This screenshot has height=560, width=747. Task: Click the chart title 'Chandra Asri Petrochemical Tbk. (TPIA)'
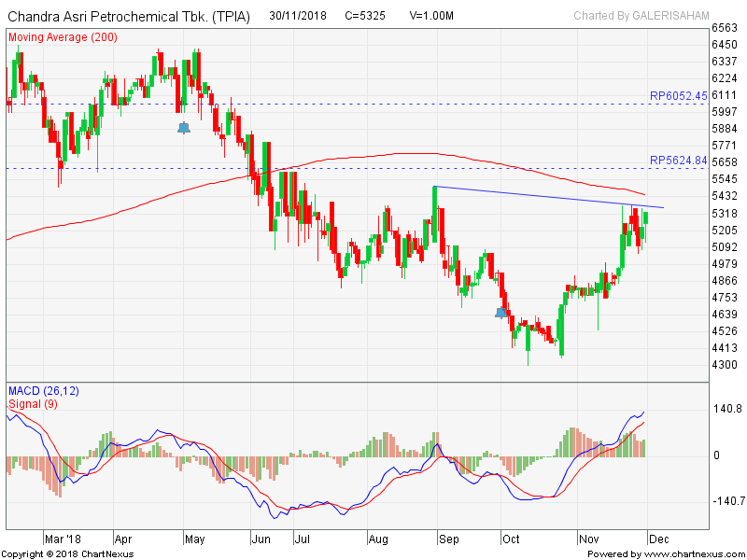tap(129, 17)
